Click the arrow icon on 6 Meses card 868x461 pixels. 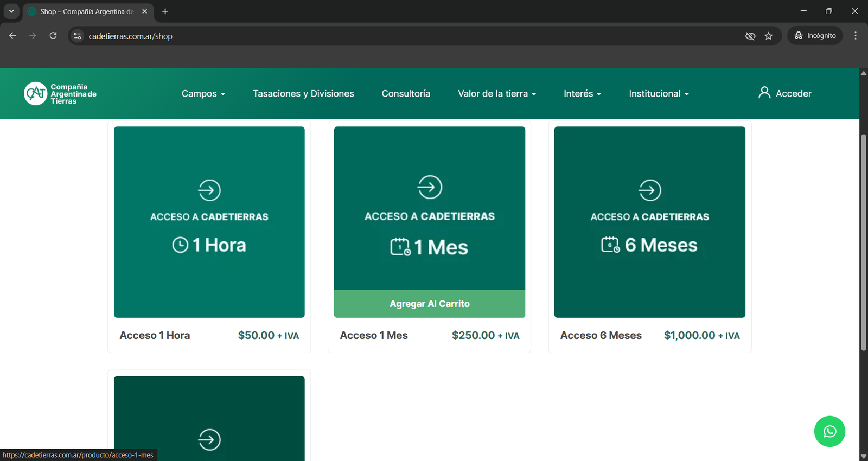[x=650, y=190]
